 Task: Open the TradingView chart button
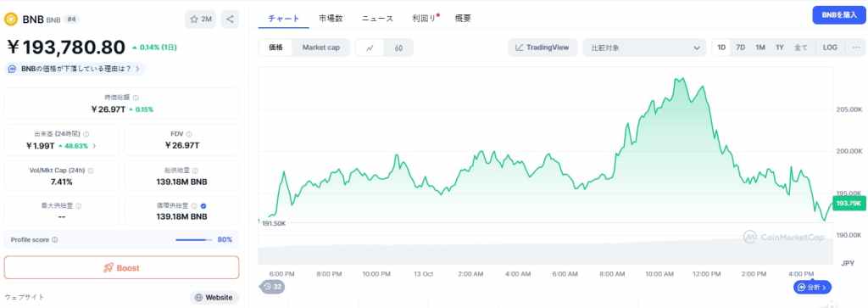[x=542, y=48]
